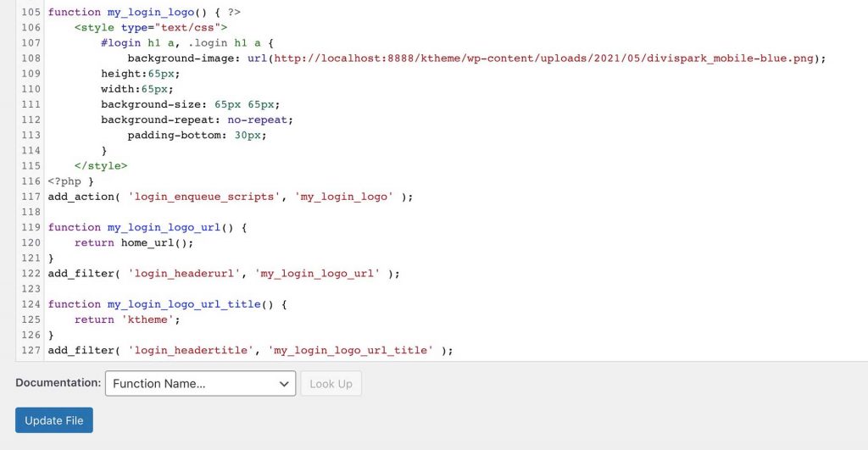Click the '<?php }' text on line 116

point(71,181)
